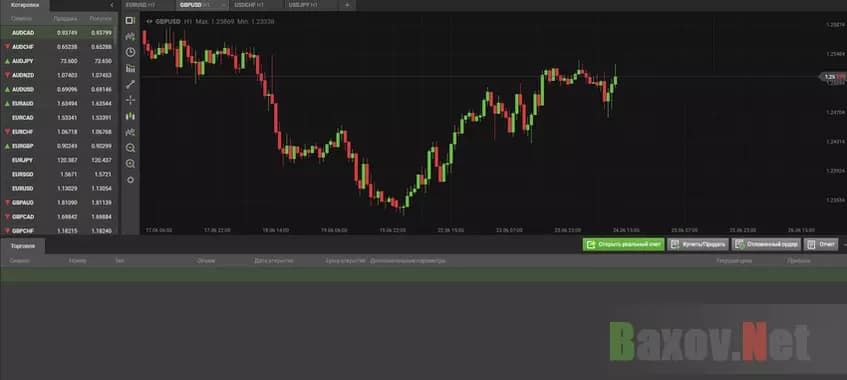
Task: Switch to candlestick chart type
Action: tap(130, 116)
